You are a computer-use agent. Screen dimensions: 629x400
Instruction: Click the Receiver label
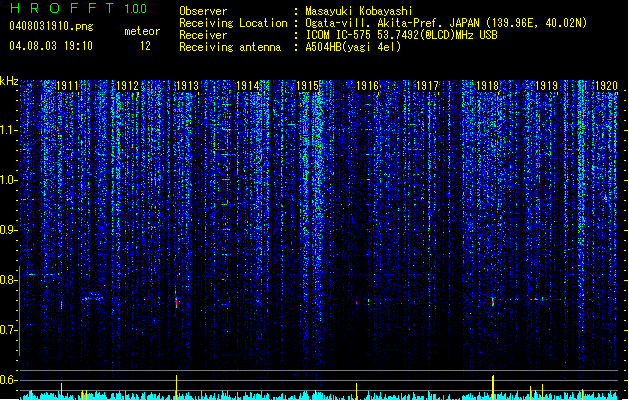pyautogui.click(x=203, y=35)
